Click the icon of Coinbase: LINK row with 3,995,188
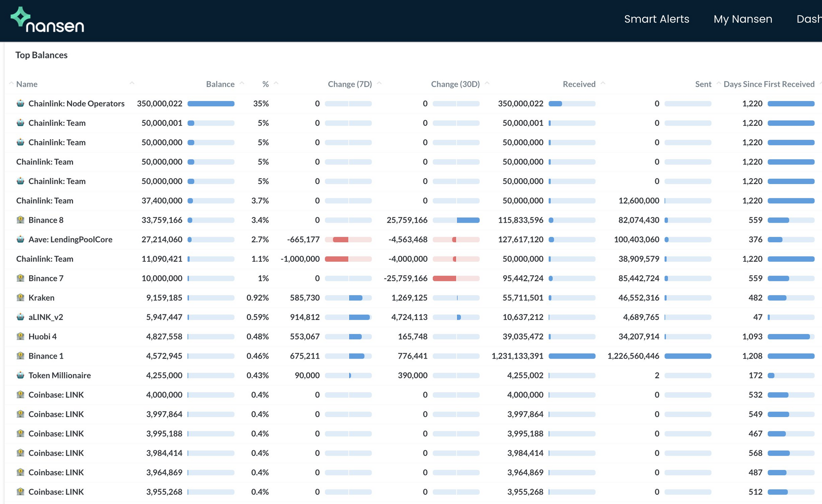 pyautogui.click(x=20, y=433)
